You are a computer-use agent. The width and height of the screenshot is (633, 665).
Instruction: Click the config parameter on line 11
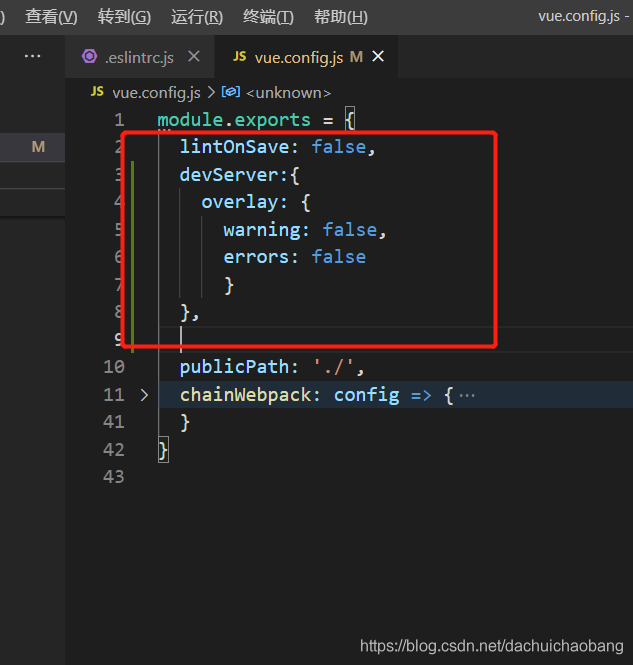(367, 395)
